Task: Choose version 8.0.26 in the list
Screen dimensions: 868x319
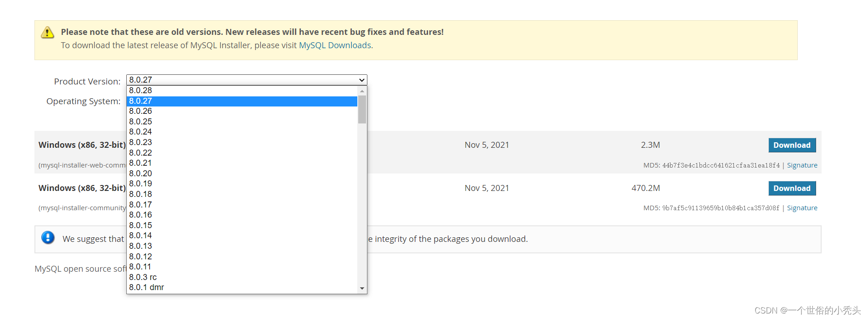Action: pos(242,111)
